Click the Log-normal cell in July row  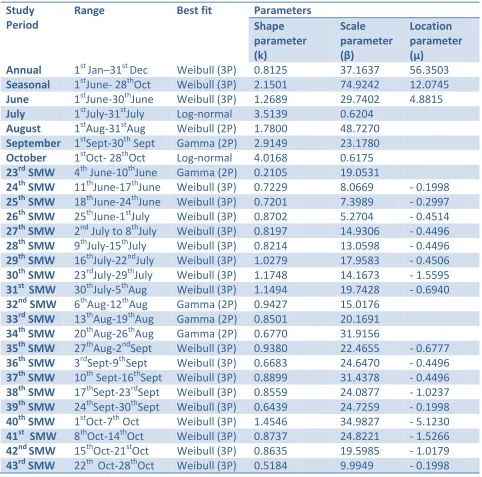click(x=204, y=114)
